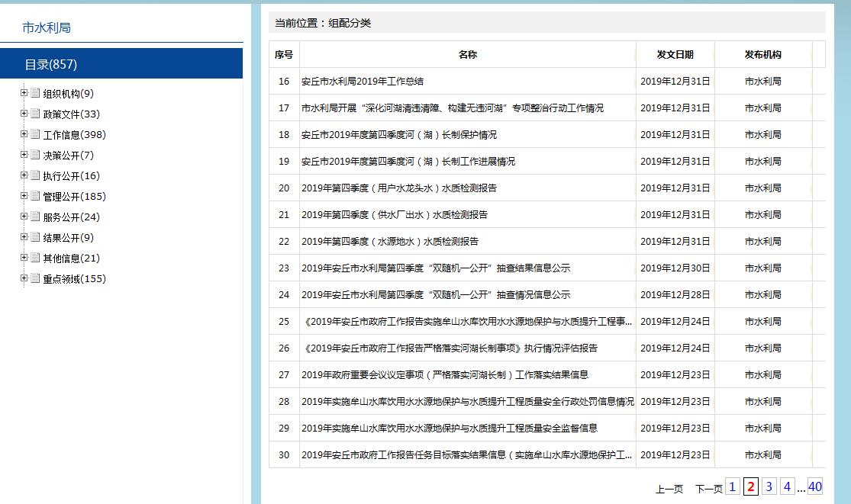Click the 序号 column header
Viewport: 851px width, 504px height.
[x=284, y=54]
